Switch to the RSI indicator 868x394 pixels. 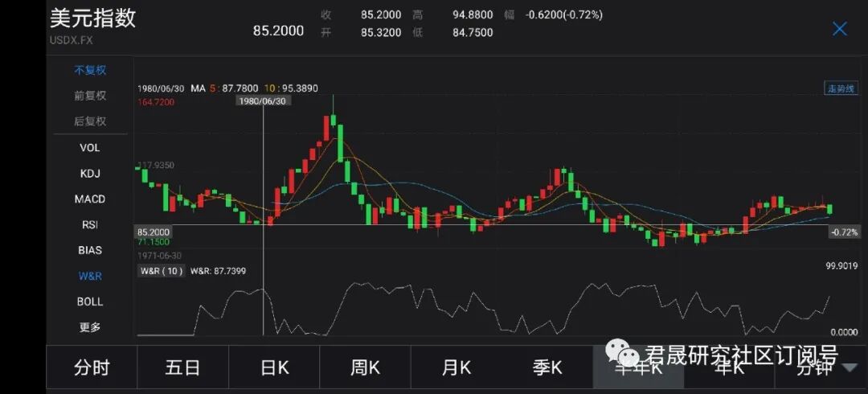click(90, 224)
